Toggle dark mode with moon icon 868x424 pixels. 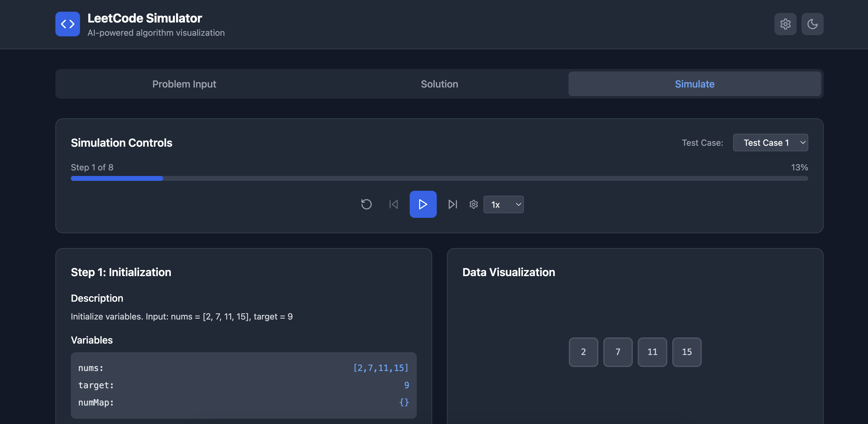coord(812,24)
